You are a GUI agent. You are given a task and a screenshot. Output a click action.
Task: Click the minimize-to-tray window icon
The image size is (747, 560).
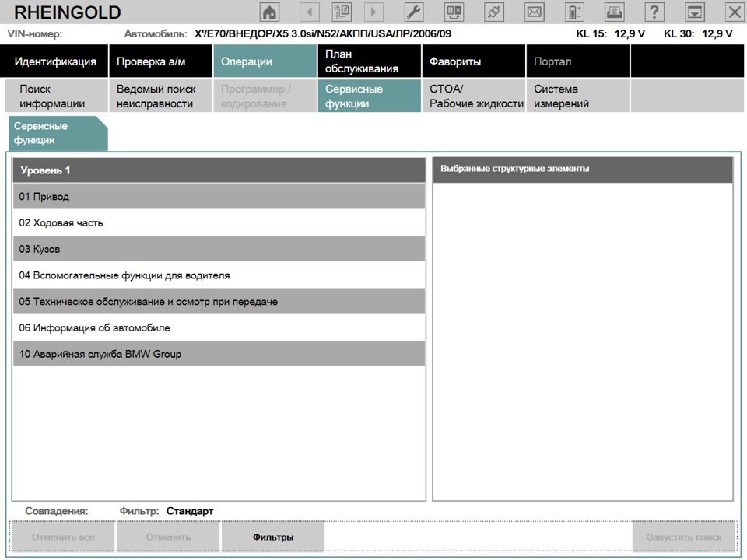pyautogui.click(x=695, y=12)
